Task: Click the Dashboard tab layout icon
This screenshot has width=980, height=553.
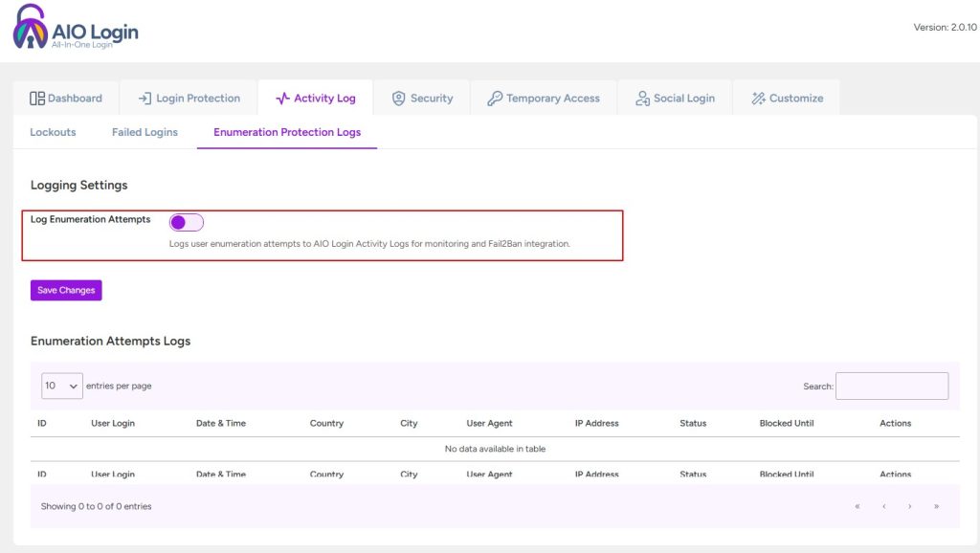Action: click(37, 99)
